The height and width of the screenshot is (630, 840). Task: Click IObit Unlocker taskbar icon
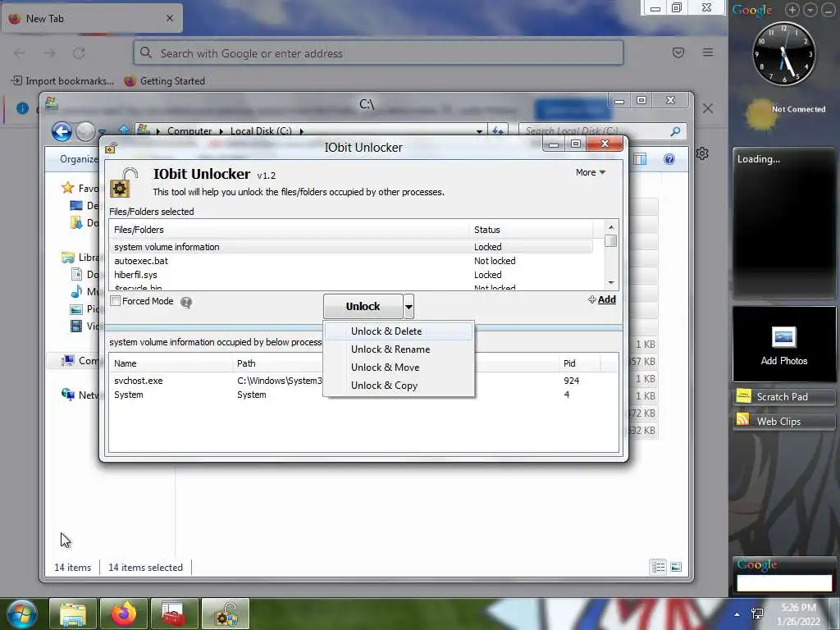[x=226, y=614]
